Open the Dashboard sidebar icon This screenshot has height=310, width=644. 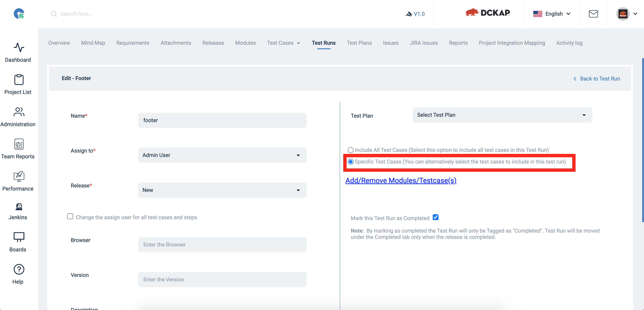coord(19,47)
